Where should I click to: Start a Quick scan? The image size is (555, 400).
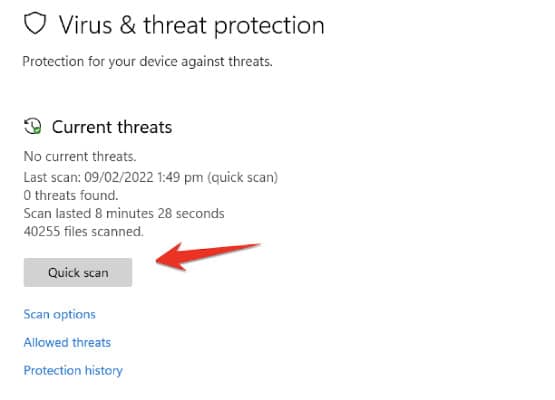click(x=78, y=272)
